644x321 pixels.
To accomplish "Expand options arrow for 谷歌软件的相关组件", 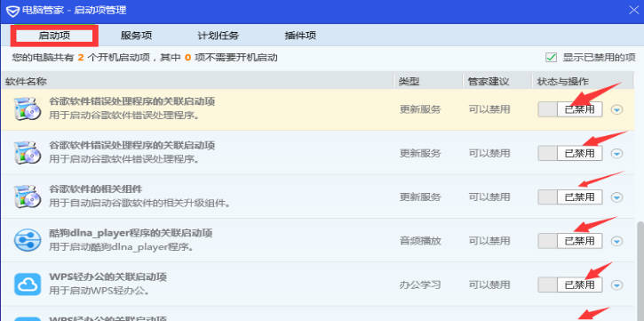I will pyautogui.click(x=616, y=197).
